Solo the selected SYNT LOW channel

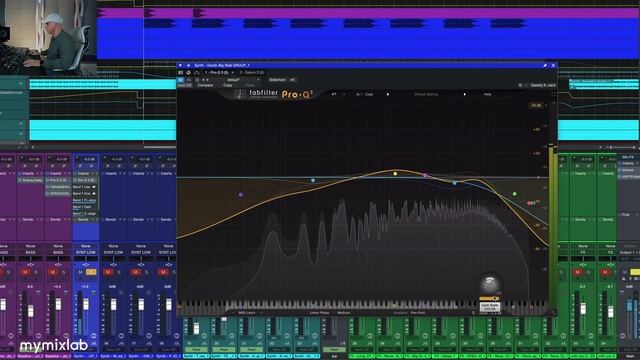tap(91, 272)
